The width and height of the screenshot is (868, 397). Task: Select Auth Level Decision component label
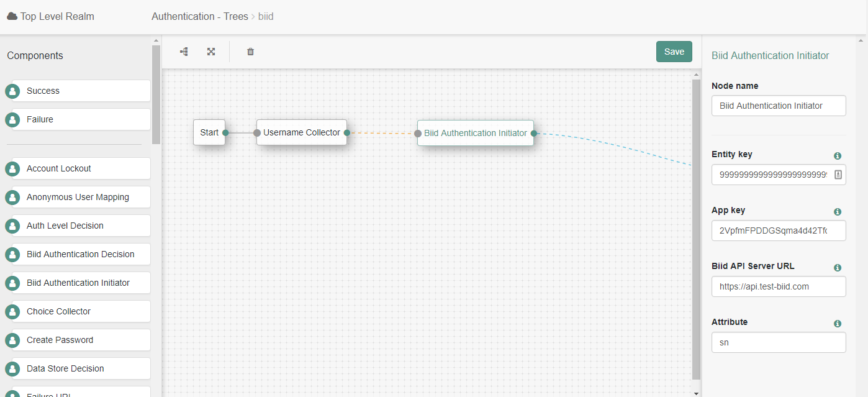click(65, 226)
